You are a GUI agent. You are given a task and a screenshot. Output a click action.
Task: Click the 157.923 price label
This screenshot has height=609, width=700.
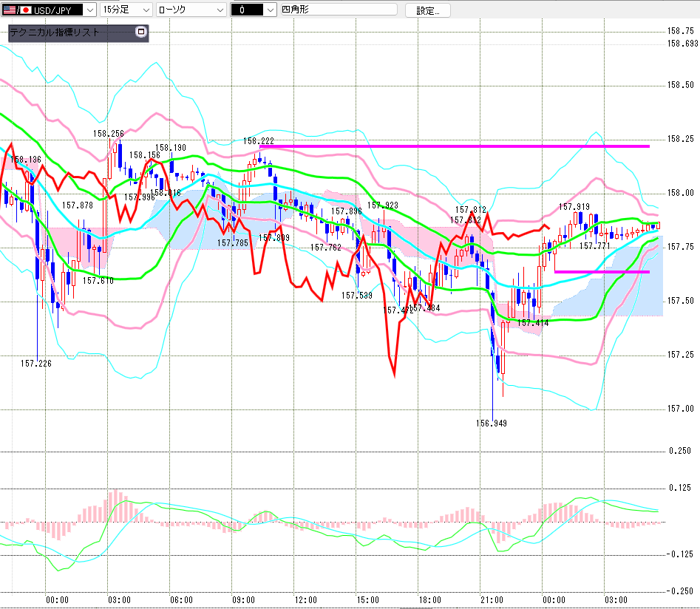pyautogui.click(x=383, y=205)
